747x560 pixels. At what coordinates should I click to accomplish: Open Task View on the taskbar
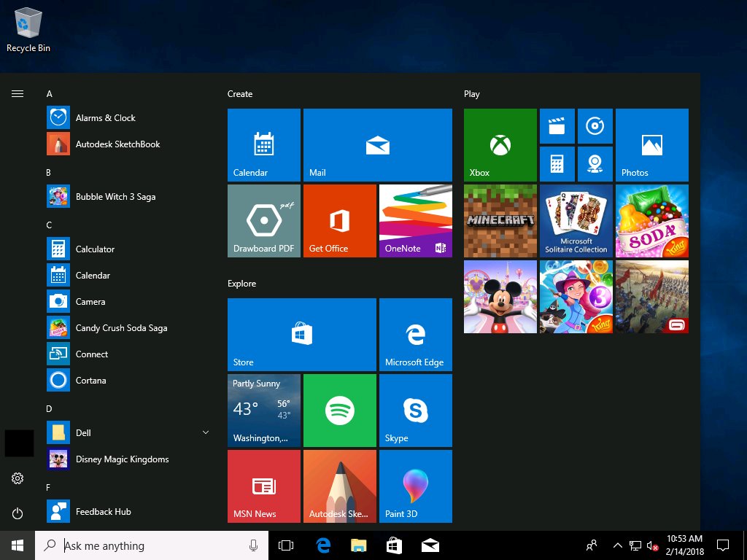(286, 545)
